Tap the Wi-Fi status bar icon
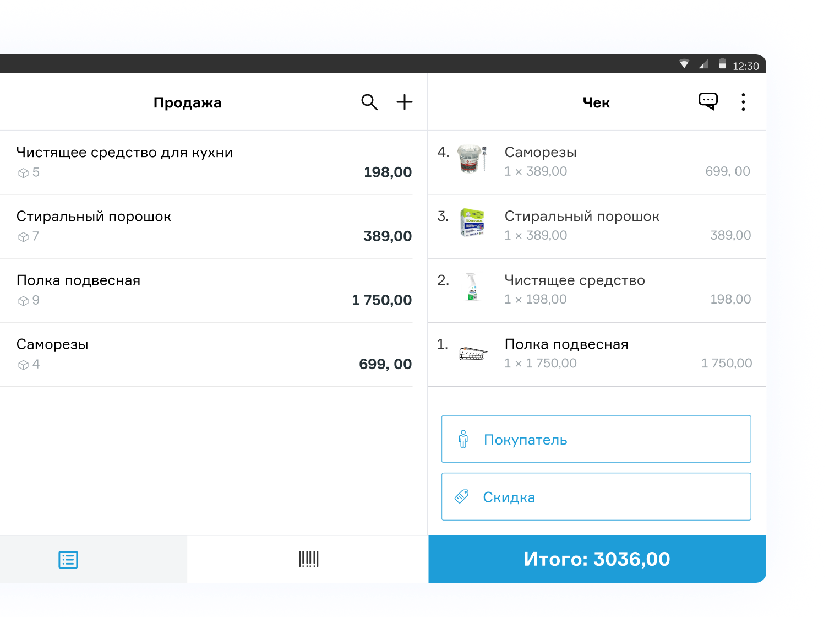The height and width of the screenshot is (617, 840). [x=684, y=64]
